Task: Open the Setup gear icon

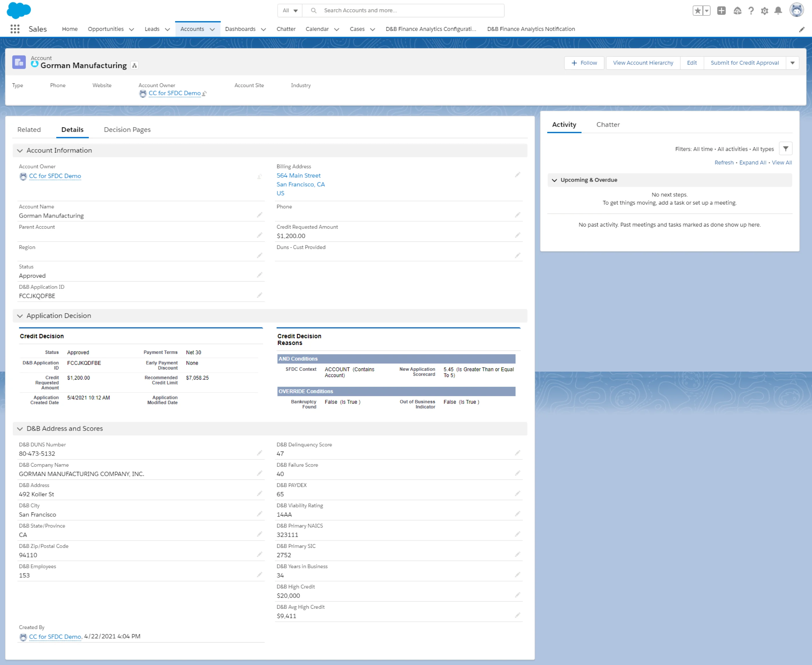Action: click(x=764, y=11)
